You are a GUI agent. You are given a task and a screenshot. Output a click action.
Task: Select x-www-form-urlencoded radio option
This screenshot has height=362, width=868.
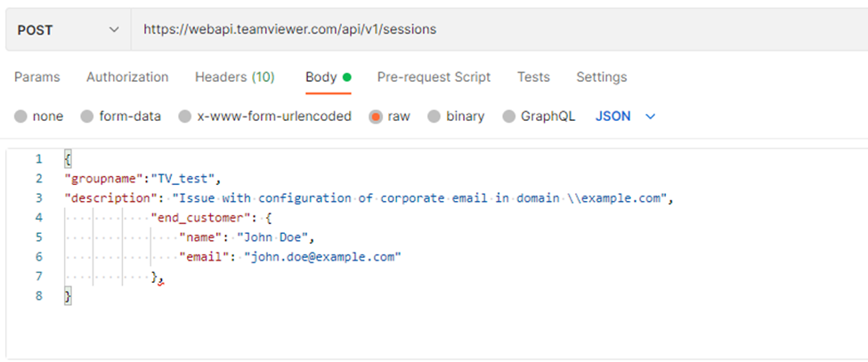click(x=185, y=117)
